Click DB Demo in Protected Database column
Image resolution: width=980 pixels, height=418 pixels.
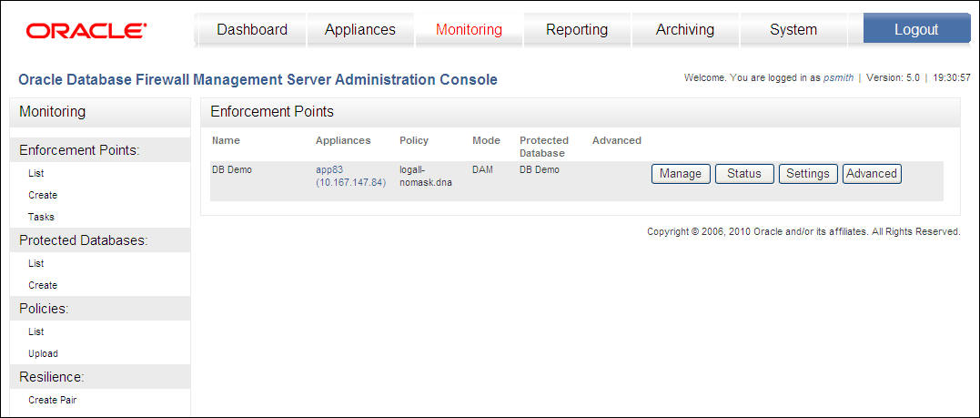[x=540, y=169]
